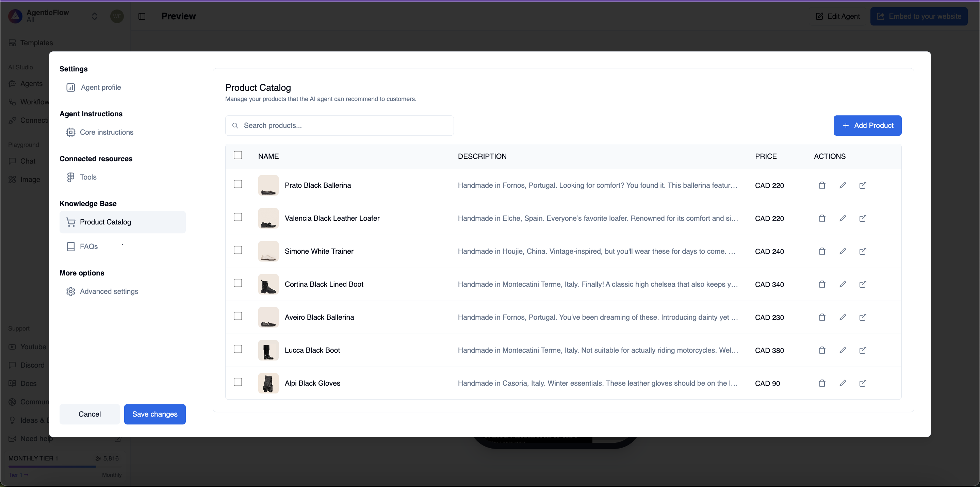Edit the Alpi Black Gloves product
The image size is (980, 487).
[843, 383]
